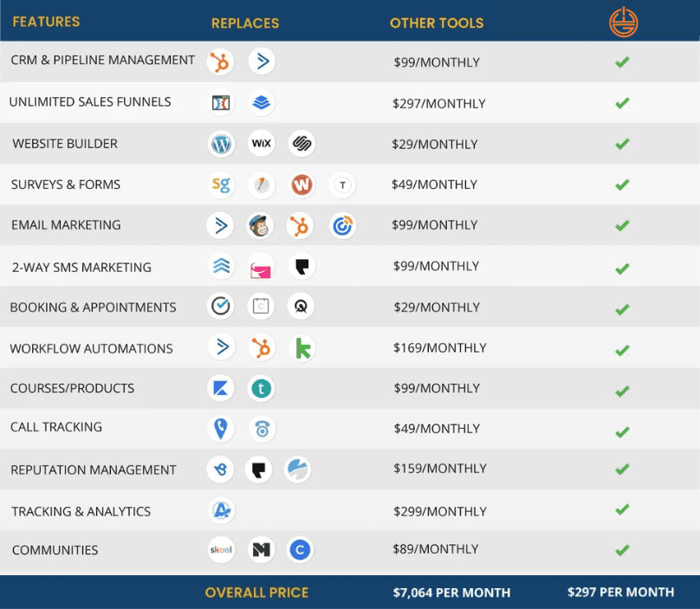Click the green checkmark for Communities row
This screenshot has width=700, height=609.
pos(622,550)
